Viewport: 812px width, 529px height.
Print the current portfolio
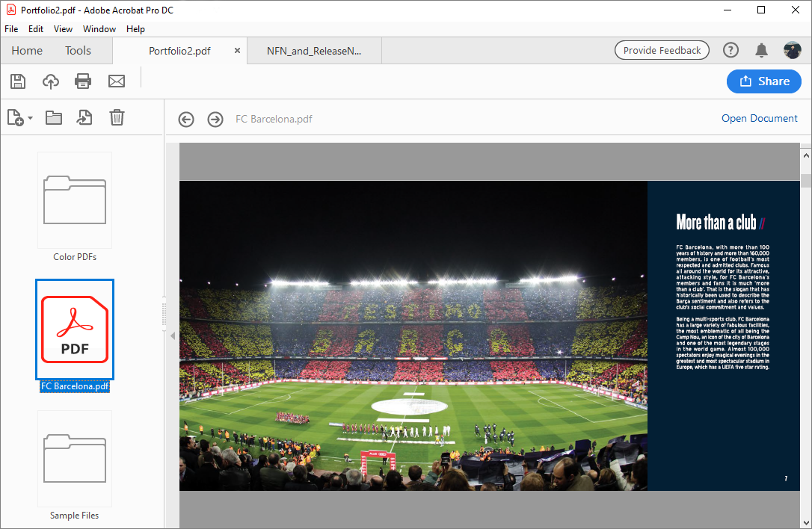[x=83, y=81]
